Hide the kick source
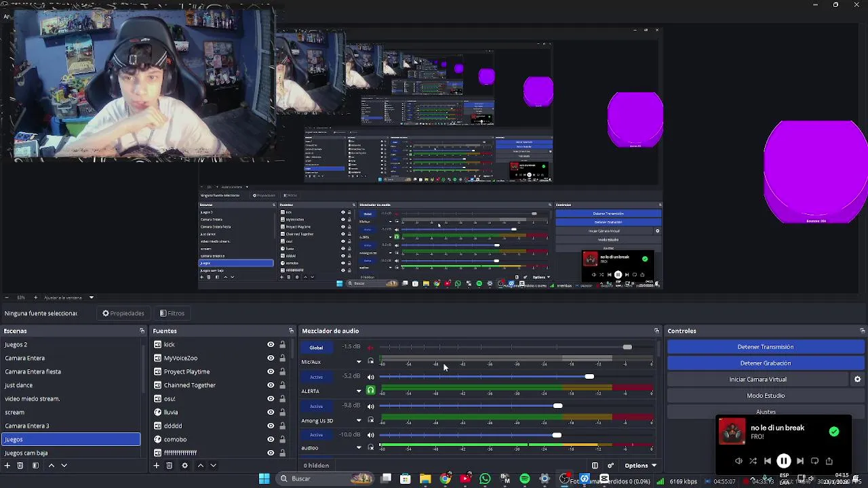The image size is (868, 488). pos(271,344)
